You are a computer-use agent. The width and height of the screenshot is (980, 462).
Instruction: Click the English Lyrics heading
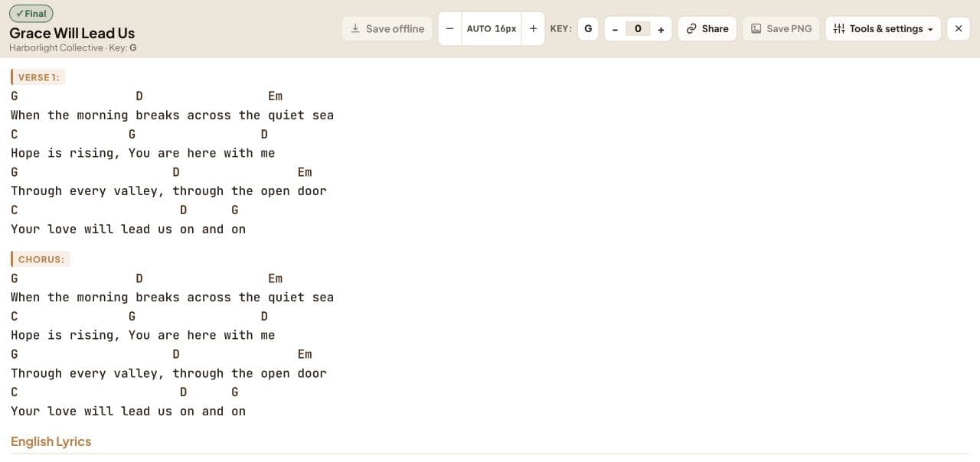[x=51, y=441]
